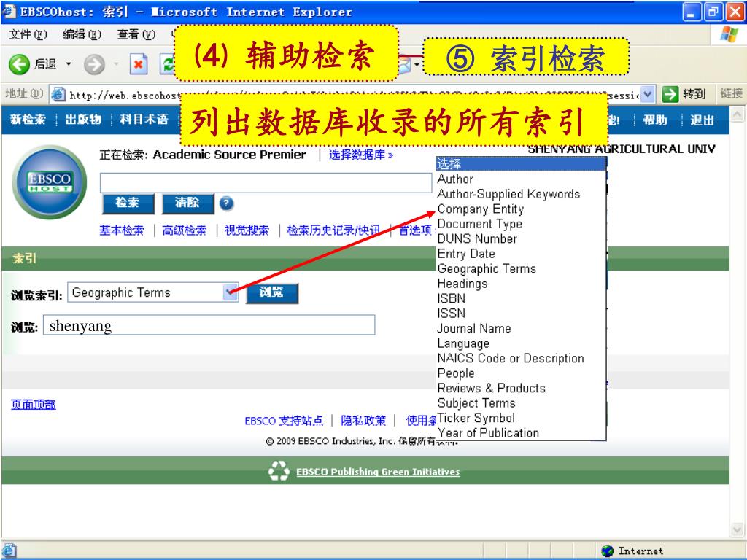The width and height of the screenshot is (747, 560).
Task: Open EBSCO 支持站点 link
Action: tap(284, 421)
